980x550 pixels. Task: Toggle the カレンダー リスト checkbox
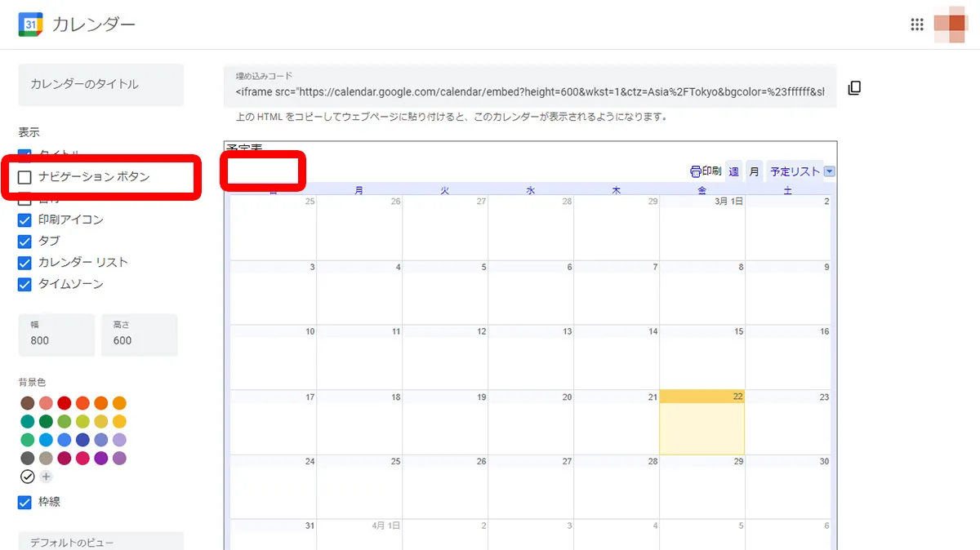pos(25,262)
